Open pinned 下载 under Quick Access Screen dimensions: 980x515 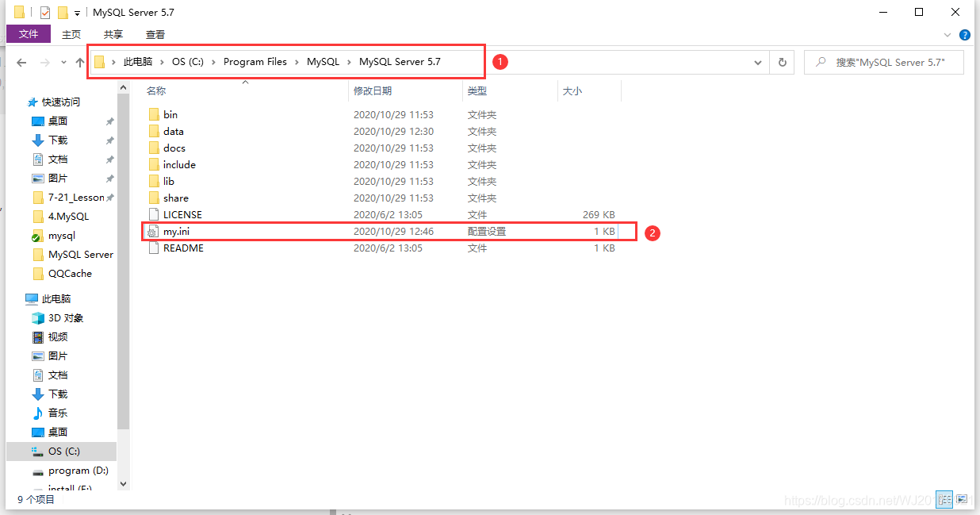(x=58, y=140)
